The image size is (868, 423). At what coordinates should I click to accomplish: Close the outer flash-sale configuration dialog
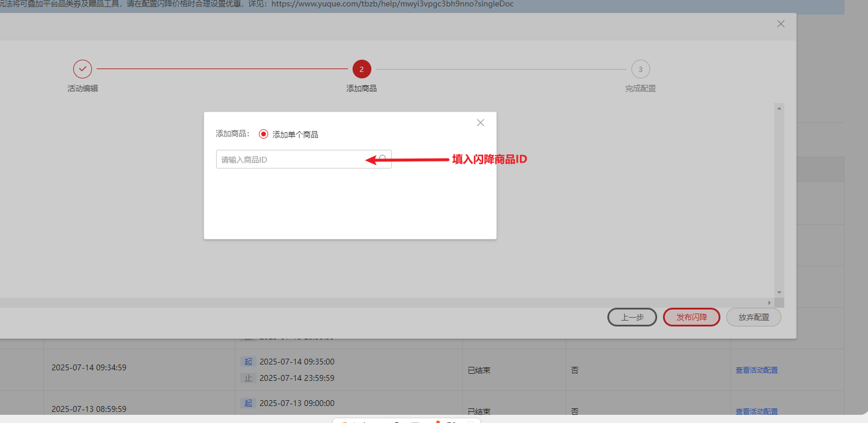pos(780,24)
